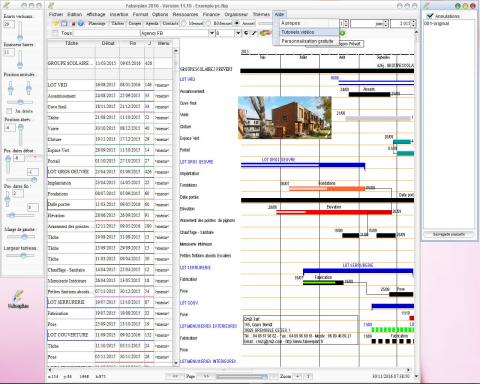Open the Congés view
Screen dimensions: 480x384
click(135, 23)
